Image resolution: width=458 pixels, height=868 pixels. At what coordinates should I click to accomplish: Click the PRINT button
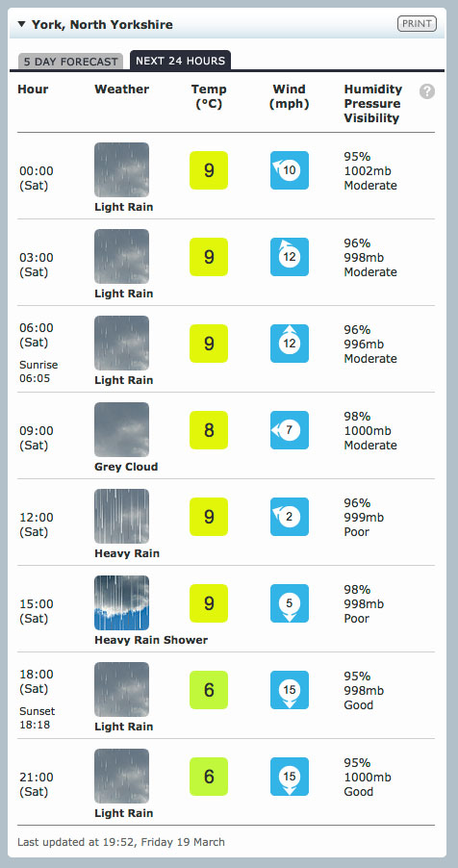click(417, 24)
